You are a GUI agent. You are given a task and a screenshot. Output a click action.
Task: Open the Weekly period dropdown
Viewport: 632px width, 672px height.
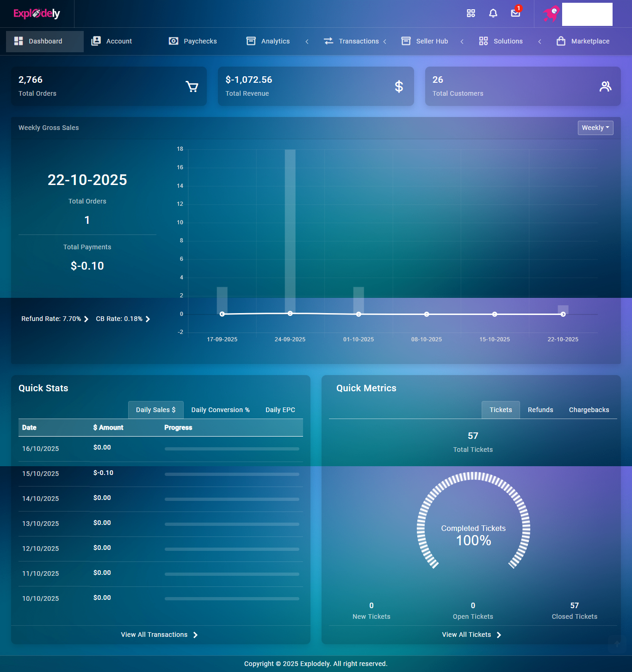(x=595, y=128)
